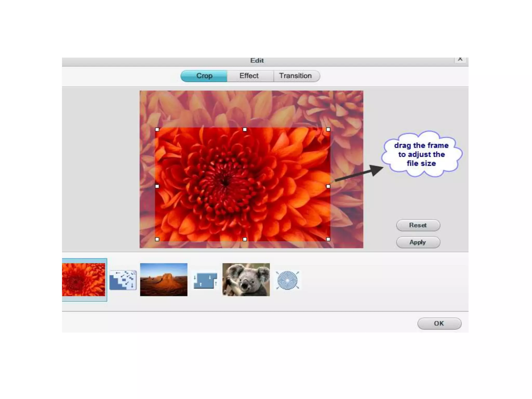Screen dimensions: 532x399
Task: Click the top-right crop handle
Action: coord(328,129)
